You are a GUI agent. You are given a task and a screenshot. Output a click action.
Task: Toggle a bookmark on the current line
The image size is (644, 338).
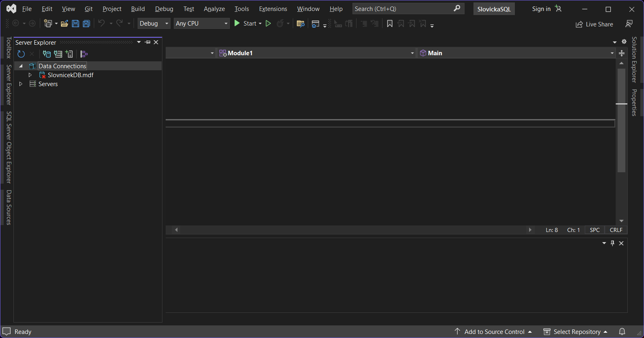click(390, 24)
